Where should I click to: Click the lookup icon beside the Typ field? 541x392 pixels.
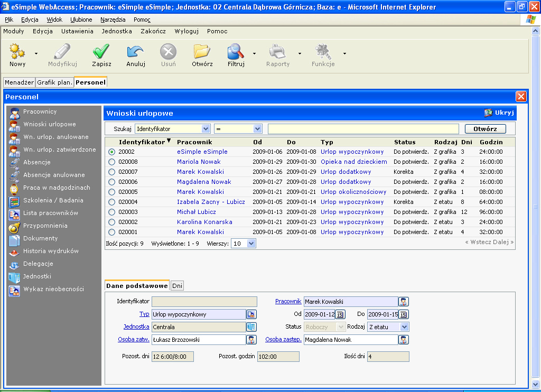click(251, 314)
